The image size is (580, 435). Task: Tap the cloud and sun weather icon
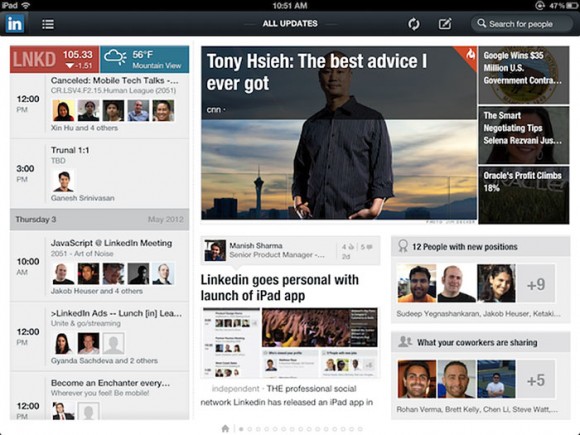(x=115, y=58)
